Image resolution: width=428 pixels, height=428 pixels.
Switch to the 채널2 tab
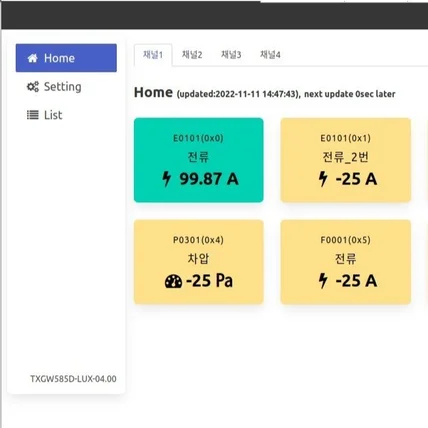point(192,55)
